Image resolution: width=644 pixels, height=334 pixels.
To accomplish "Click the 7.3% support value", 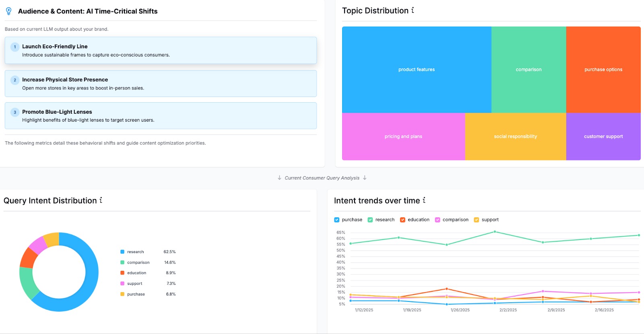I will click(x=171, y=284).
